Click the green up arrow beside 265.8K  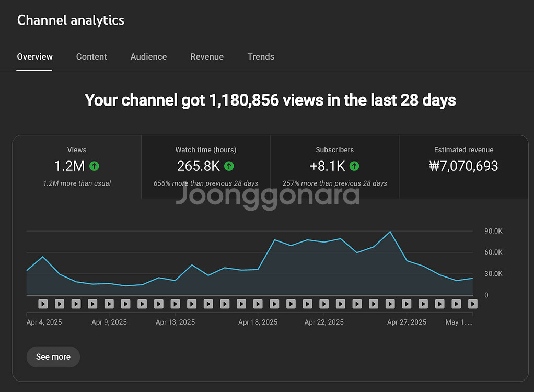(229, 166)
